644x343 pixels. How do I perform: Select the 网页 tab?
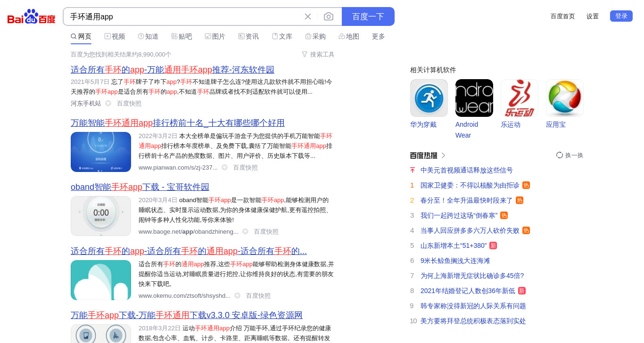pyautogui.click(x=81, y=36)
